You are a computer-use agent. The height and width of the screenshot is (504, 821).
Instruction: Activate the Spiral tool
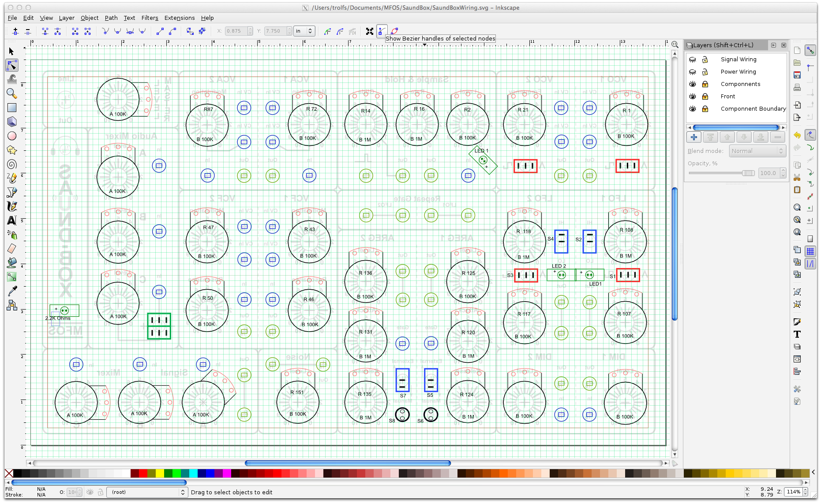click(11, 164)
